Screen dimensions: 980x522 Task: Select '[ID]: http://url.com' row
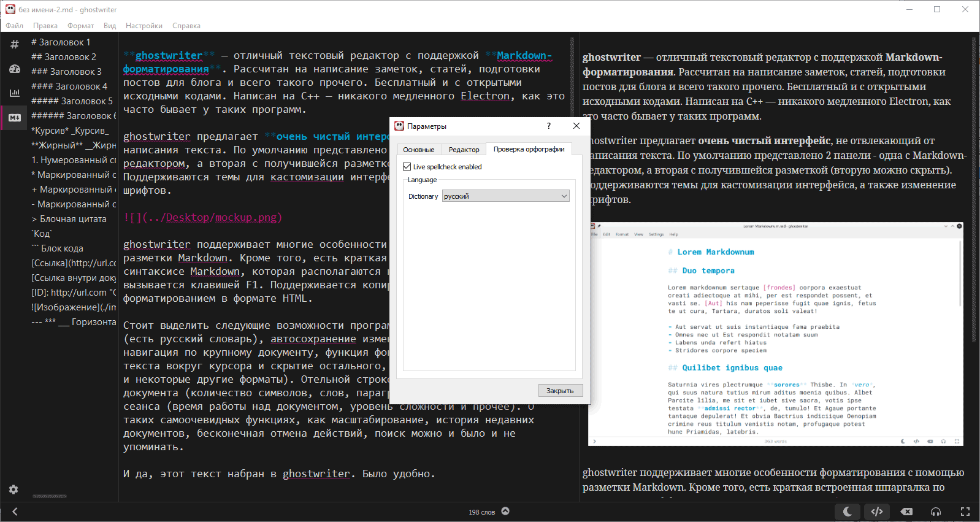pos(73,293)
